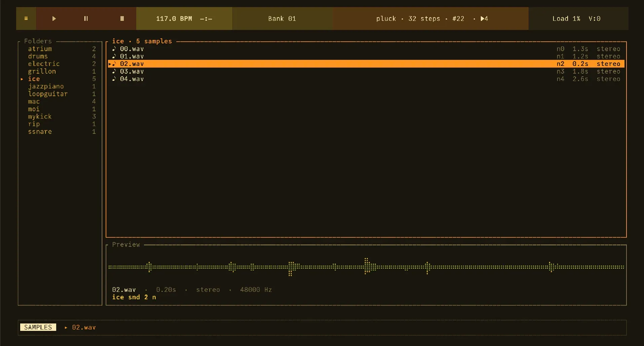Click the –:– time position display

[x=206, y=19]
